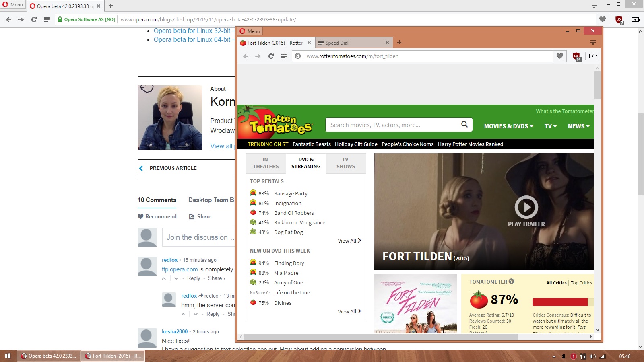Open Speed Dial grid in back window
This screenshot has height=362, width=644.
coord(47,19)
